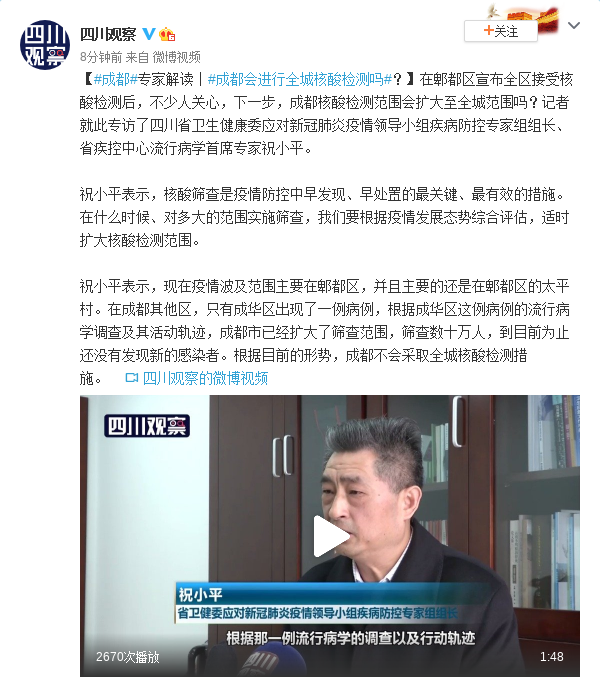Follow 四川观察 with the +关注 button

click(x=501, y=31)
